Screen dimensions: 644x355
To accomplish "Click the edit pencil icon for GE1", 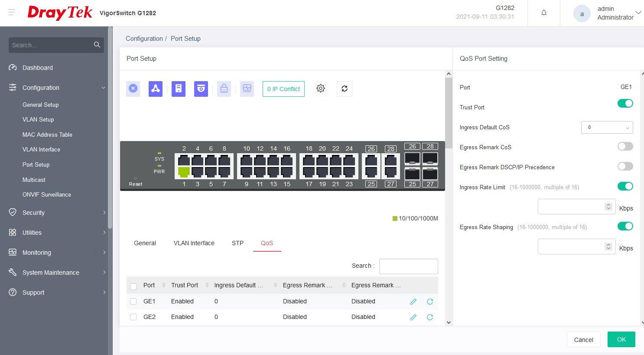I will (413, 302).
